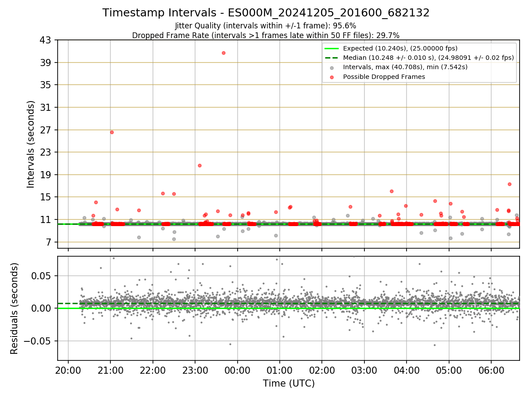Image resolution: width=532 pixels, height=399 pixels.
Task: Click the 'Median (10.248 +/- 0.010 s)' legend entry
Action: coord(428,58)
